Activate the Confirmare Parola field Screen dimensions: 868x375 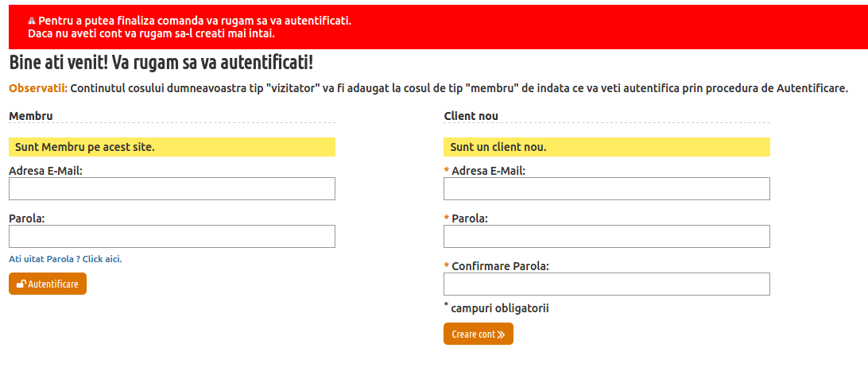click(x=606, y=284)
